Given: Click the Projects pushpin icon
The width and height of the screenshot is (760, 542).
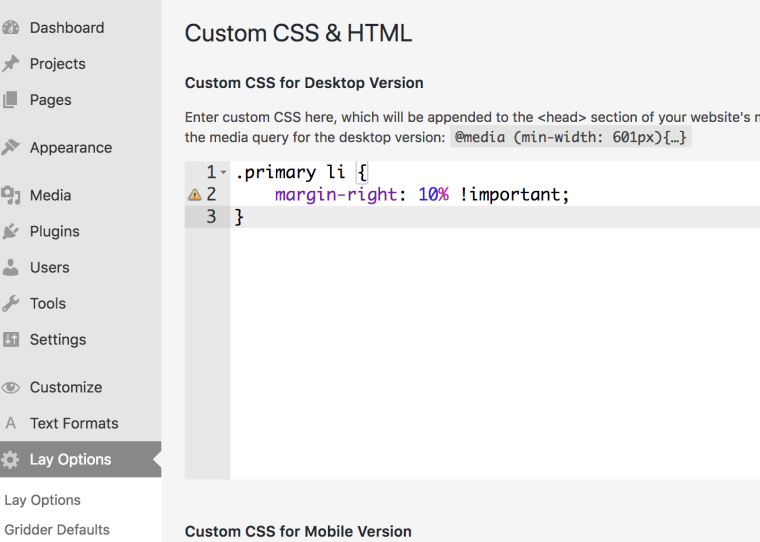Looking at the screenshot, I should tap(10, 64).
